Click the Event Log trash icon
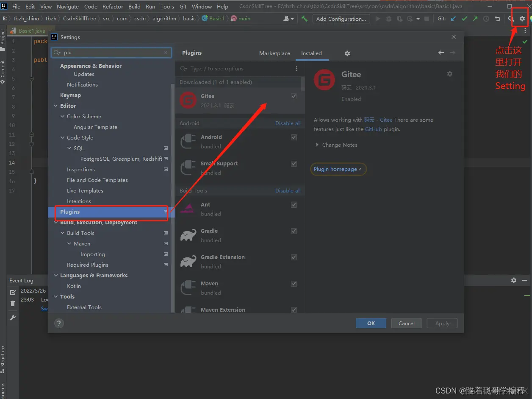The width and height of the screenshot is (532, 399). coord(13,303)
